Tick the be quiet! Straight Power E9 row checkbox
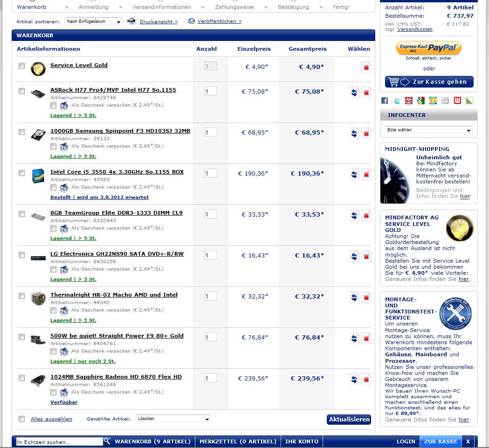This screenshot has height=448, width=489. 21,337
